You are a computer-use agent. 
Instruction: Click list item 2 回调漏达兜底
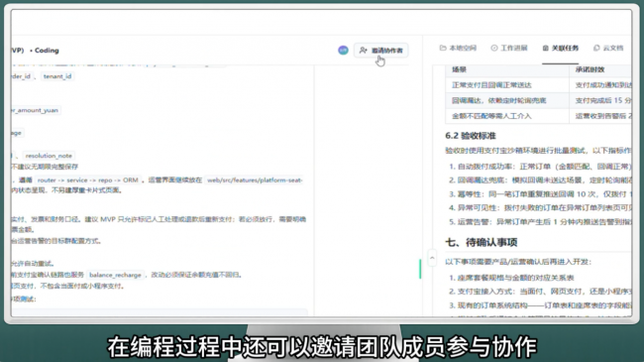[540, 181]
